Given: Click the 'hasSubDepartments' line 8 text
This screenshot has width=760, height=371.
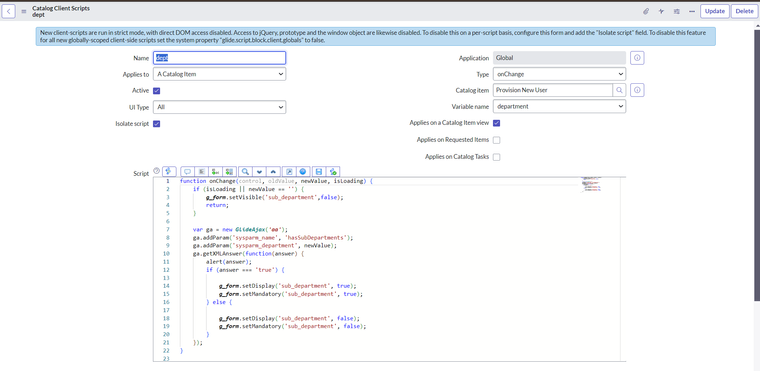Looking at the screenshot, I should 317,238.
